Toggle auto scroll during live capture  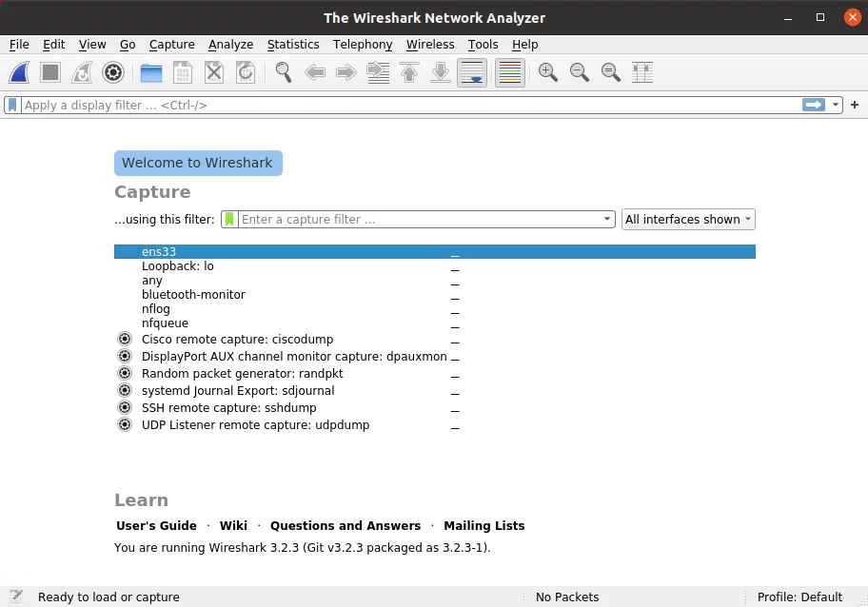coord(472,72)
